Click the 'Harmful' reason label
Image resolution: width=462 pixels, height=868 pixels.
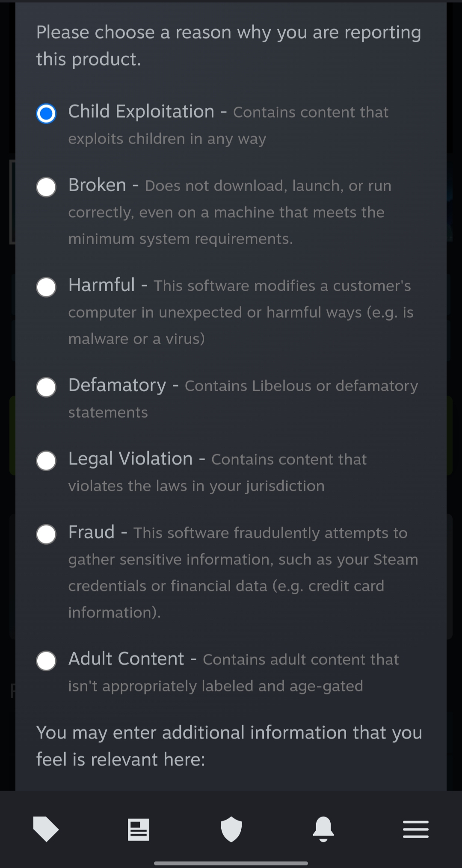point(102,285)
